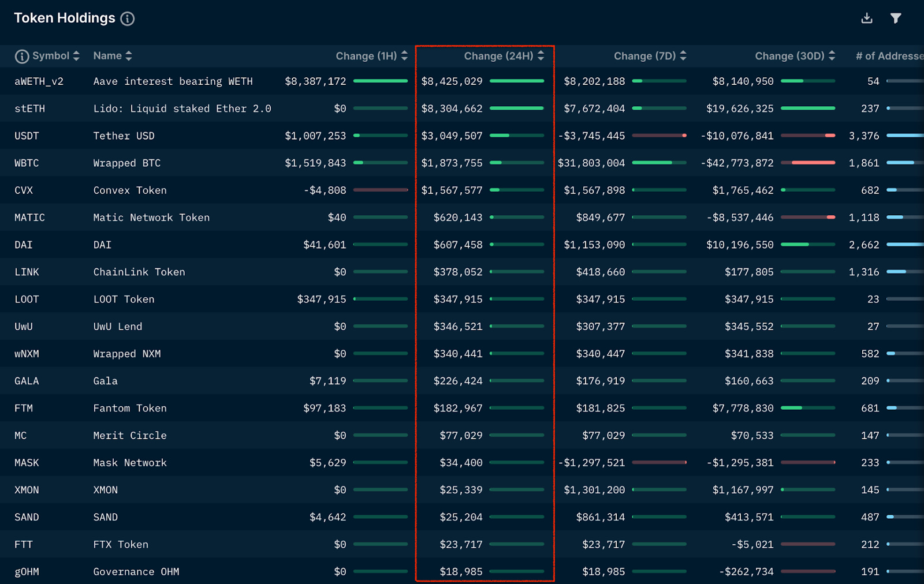Image resolution: width=924 pixels, height=584 pixels.
Task: Sort by Change (1H) column
Action: (404, 56)
